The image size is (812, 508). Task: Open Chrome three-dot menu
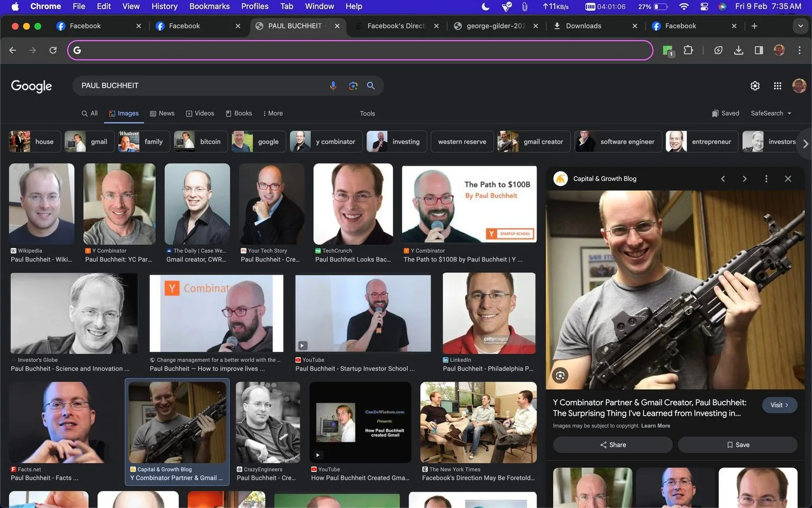click(x=799, y=50)
